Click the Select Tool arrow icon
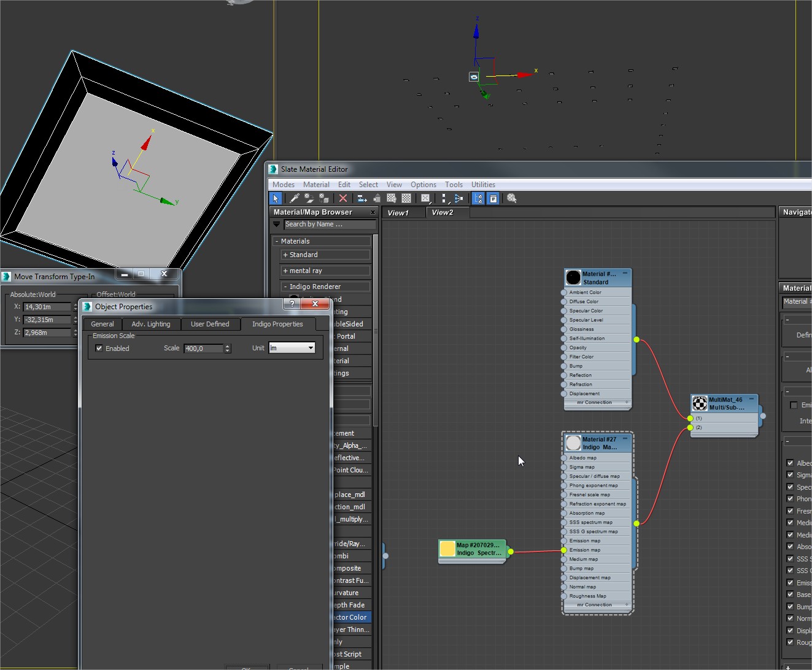This screenshot has height=670, width=812. click(276, 198)
